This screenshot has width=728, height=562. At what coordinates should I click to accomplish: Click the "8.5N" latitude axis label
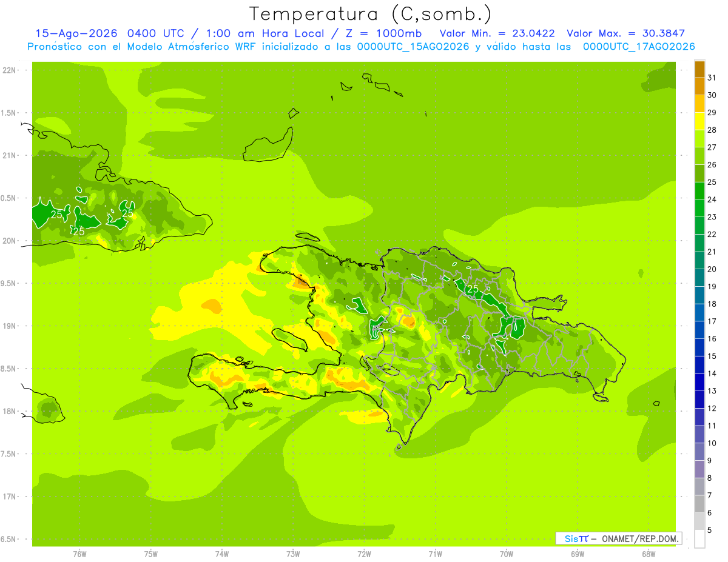[x=8, y=369]
